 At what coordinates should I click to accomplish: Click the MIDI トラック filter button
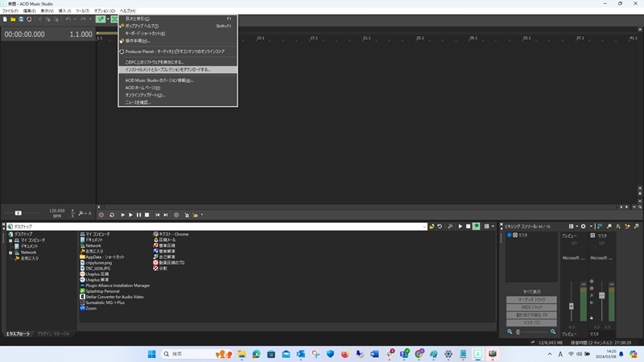pos(531,307)
